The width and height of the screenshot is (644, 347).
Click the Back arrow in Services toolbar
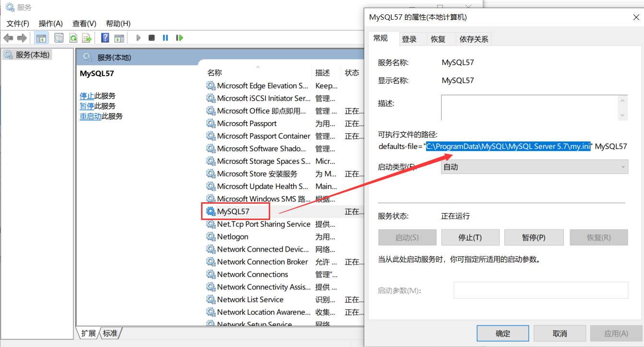8,38
